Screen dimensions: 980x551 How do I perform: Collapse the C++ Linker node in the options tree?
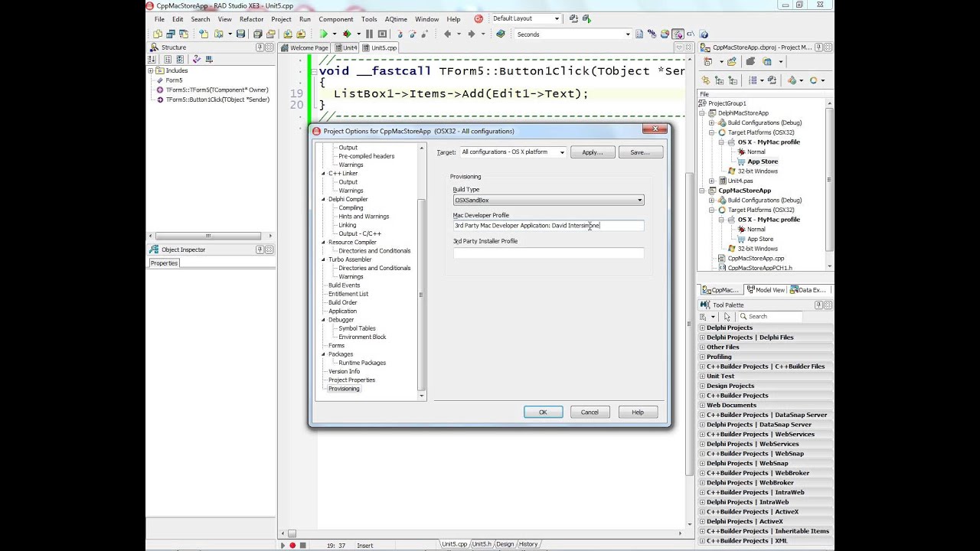tap(323, 174)
